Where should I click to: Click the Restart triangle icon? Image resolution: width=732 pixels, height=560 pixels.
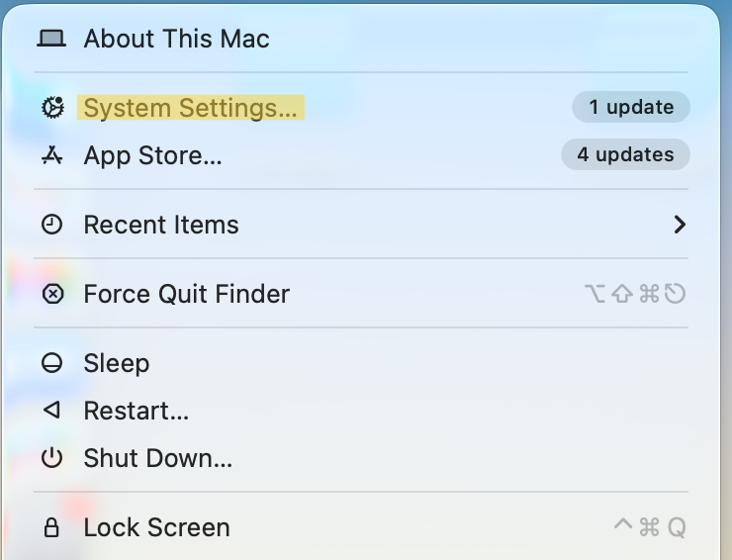(51, 410)
